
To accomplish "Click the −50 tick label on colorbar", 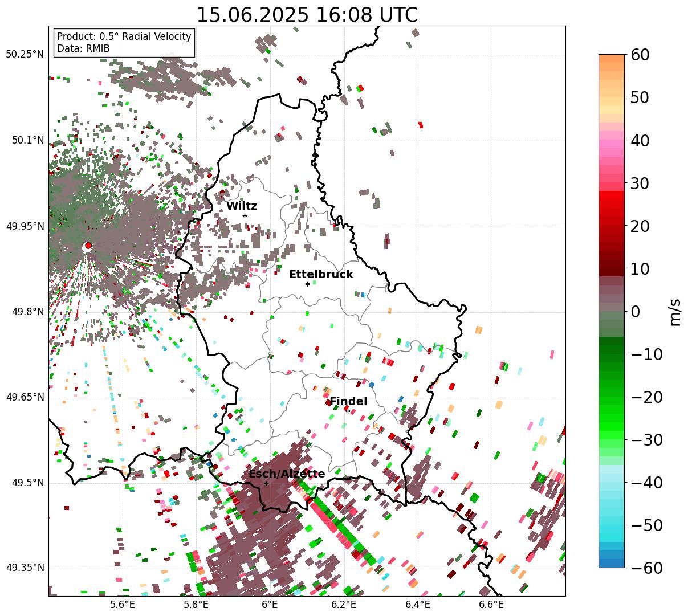I will pyautogui.click(x=646, y=525).
